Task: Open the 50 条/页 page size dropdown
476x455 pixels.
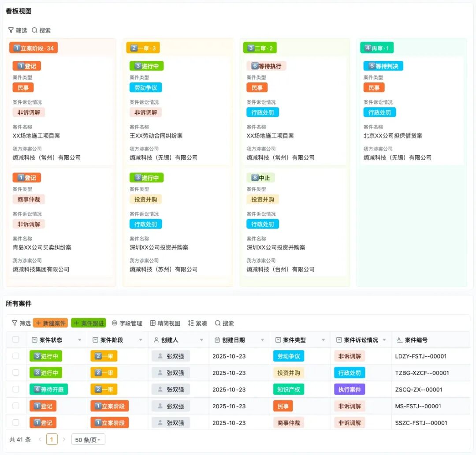Action: point(88,440)
